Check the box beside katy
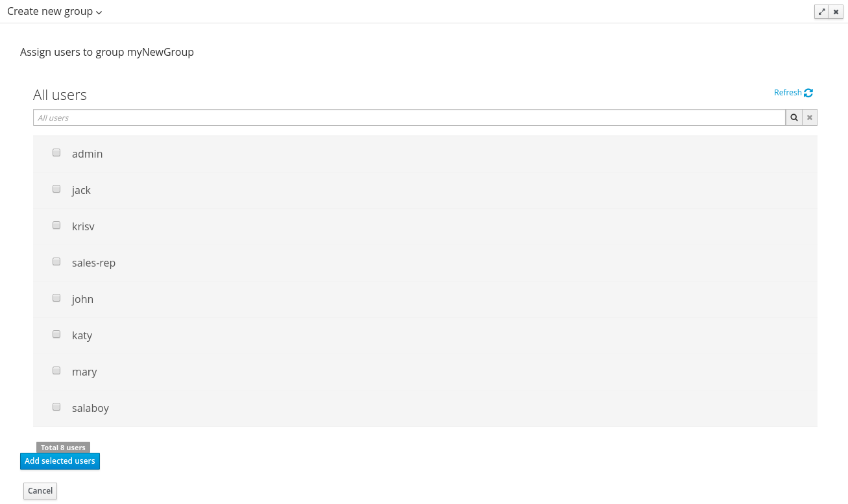Screen dimensions: 848x504 pyautogui.click(x=56, y=334)
